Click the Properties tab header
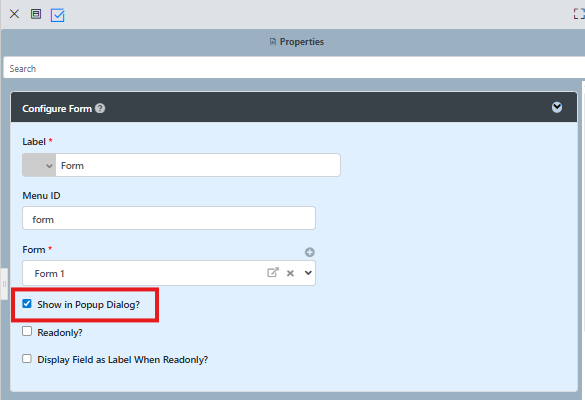This screenshot has width=585, height=401. pyautogui.click(x=297, y=42)
